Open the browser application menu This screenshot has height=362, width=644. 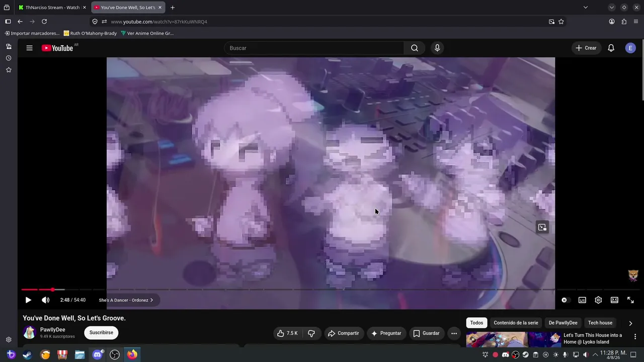pos(636,22)
